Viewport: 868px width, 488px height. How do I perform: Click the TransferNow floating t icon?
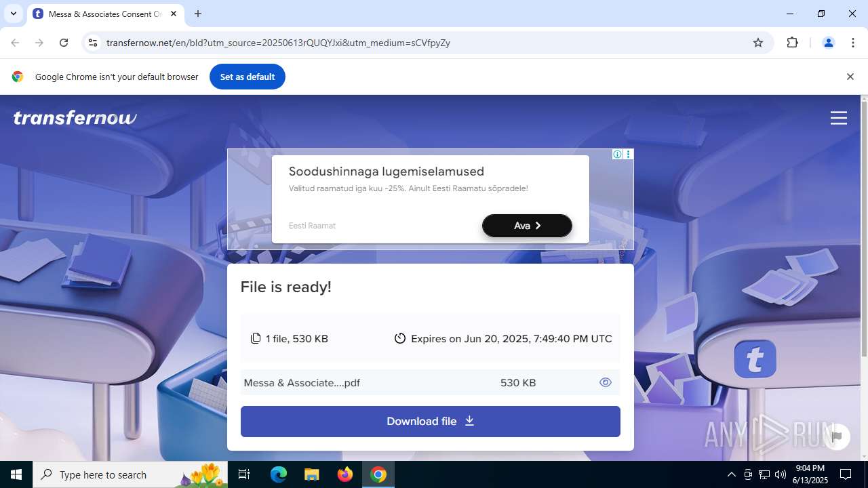[755, 359]
